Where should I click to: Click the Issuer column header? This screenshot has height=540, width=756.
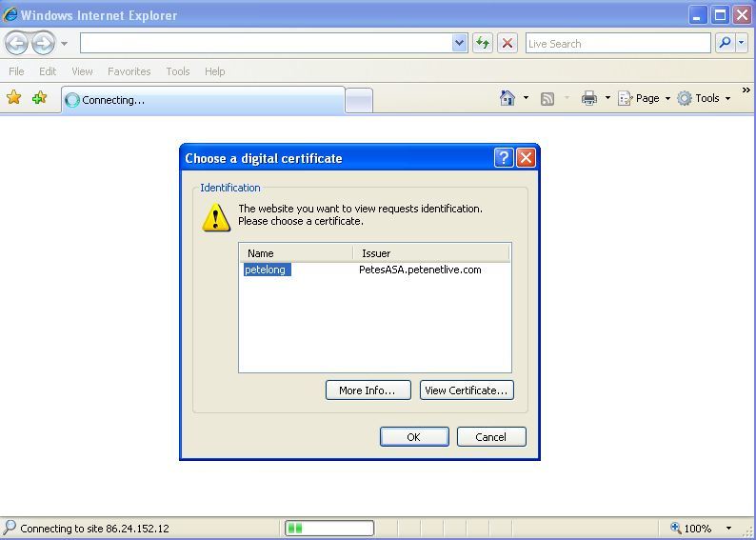click(x=431, y=253)
